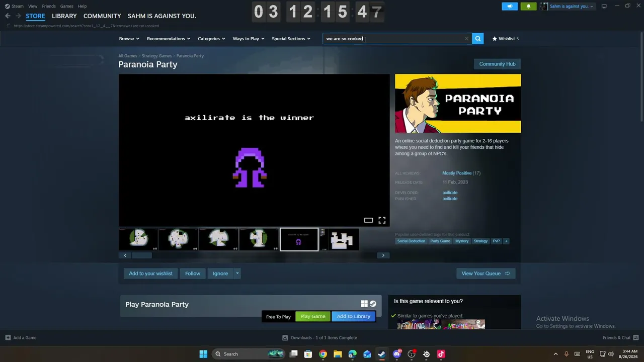Open the Wishlist link

point(506,39)
